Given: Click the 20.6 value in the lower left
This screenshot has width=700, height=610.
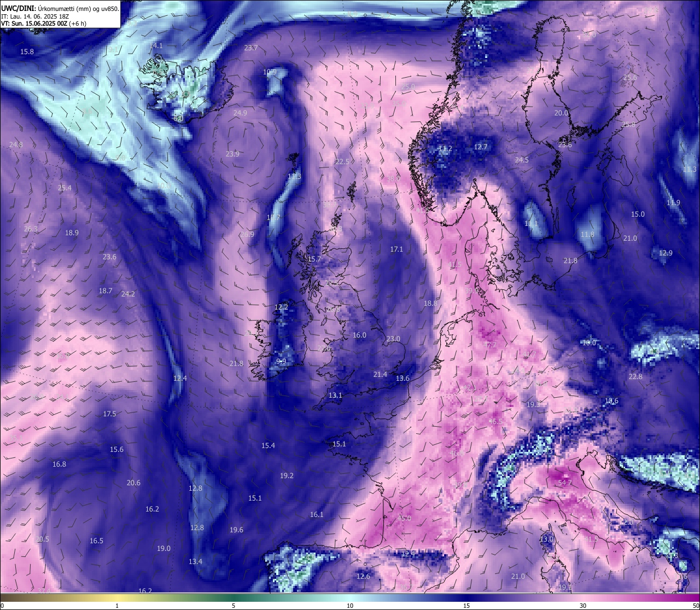Looking at the screenshot, I should click(x=133, y=483).
